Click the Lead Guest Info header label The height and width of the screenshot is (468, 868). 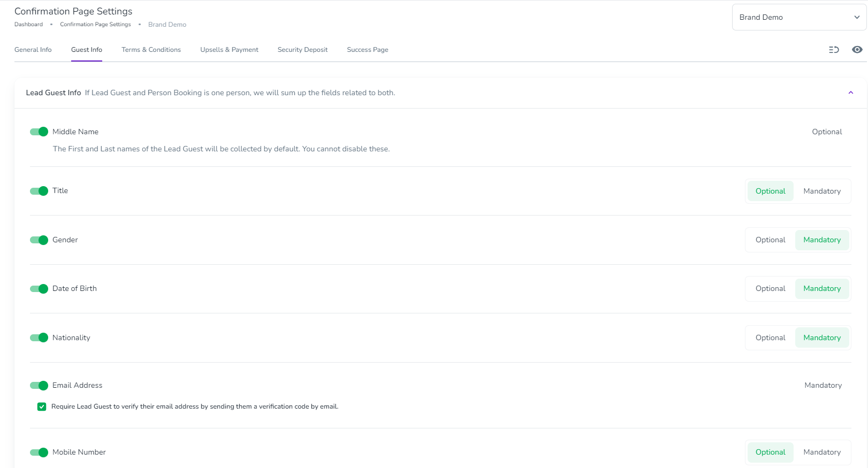(x=54, y=93)
